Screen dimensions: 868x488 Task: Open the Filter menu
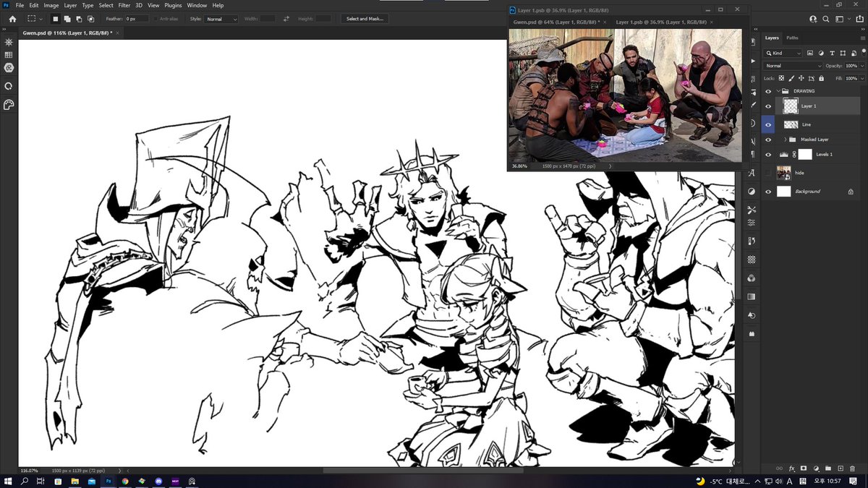click(124, 5)
